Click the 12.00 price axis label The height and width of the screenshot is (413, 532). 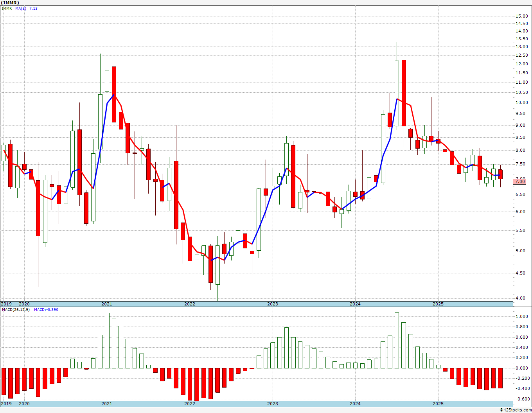point(521,64)
